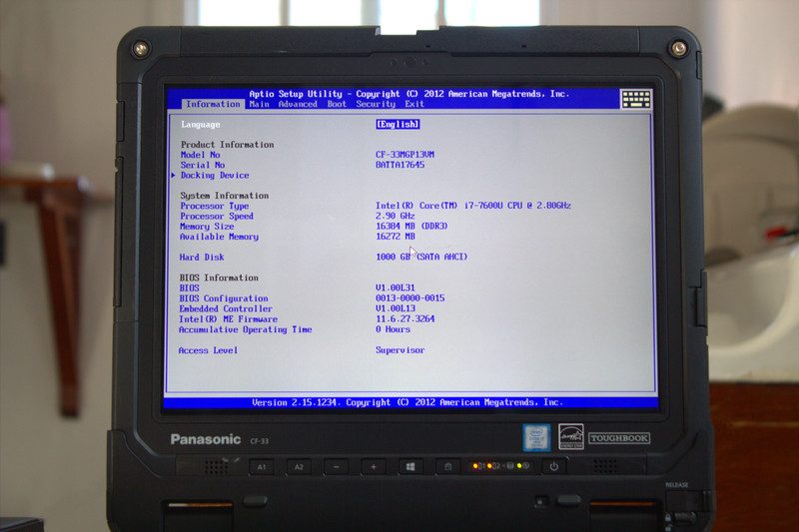
Task: Tap the Windows logo button
Action: click(410, 467)
